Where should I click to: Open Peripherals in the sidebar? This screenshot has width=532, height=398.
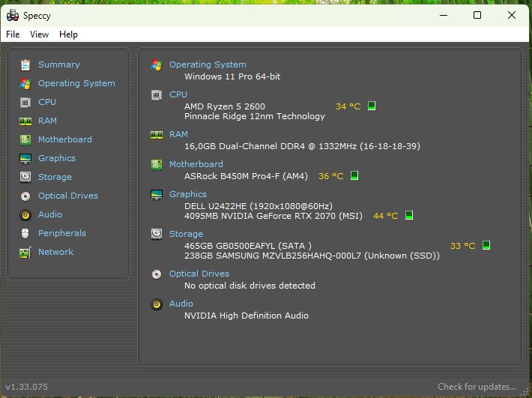coord(62,233)
